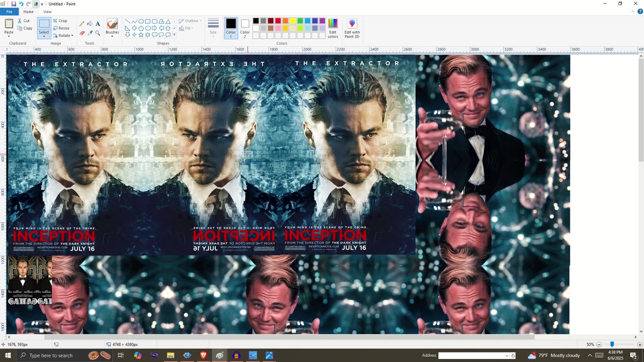This screenshot has height=362, width=644.
Task: Open Task View on the taskbar
Action: pos(121,355)
